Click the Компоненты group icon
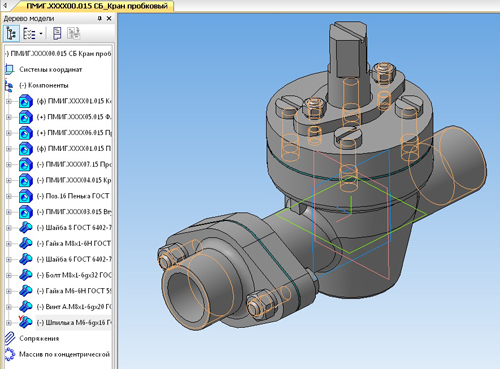Image resolution: width=500 pixels, height=369 pixels. point(9,85)
